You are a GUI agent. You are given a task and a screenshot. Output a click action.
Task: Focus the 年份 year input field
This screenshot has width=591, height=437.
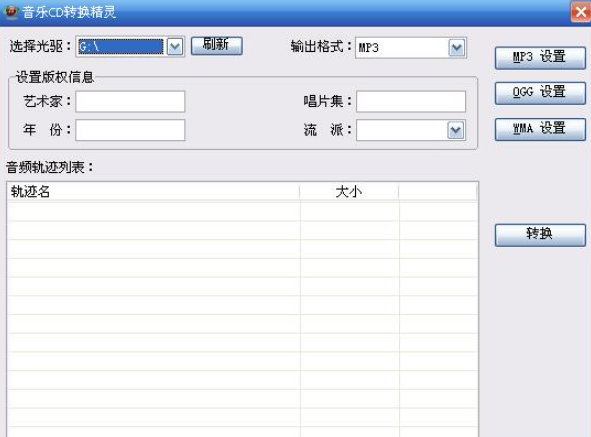click(130, 130)
